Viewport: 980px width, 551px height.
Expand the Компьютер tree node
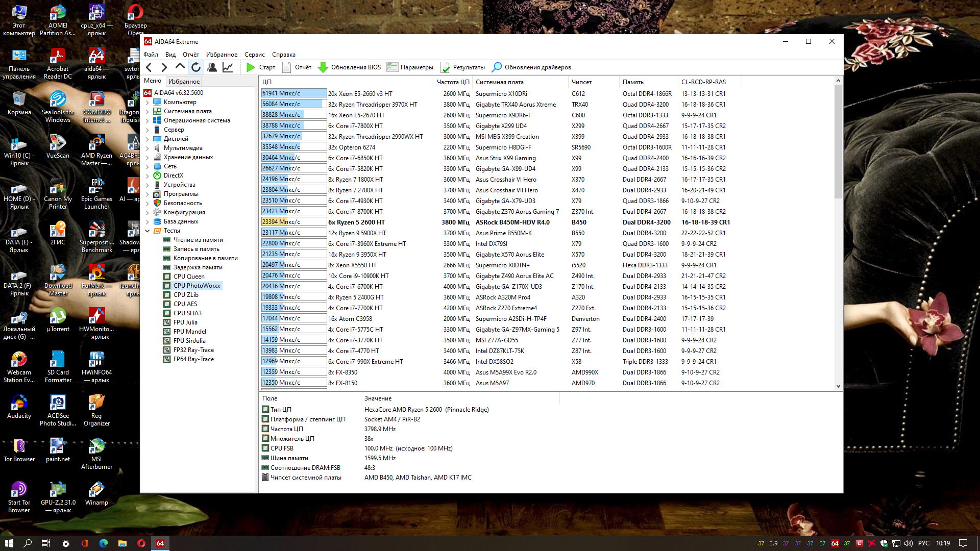[148, 102]
